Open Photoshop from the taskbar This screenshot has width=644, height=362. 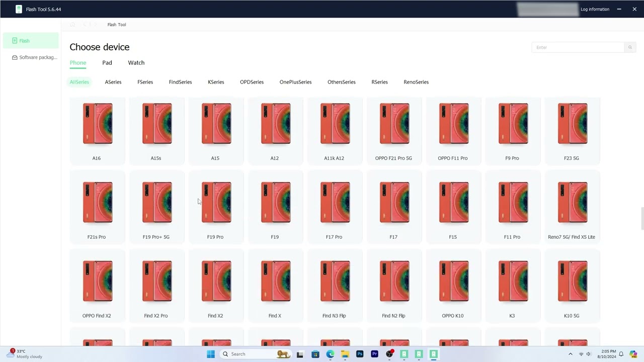pos(360,354)
